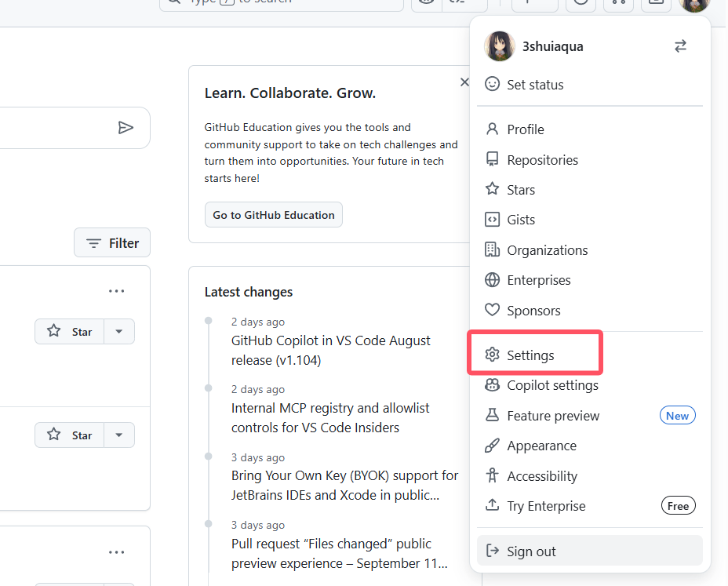728x586 pixels.
Task: Click the switch account arrows icon beside 3shuiaqua
Action: [680, 46]
